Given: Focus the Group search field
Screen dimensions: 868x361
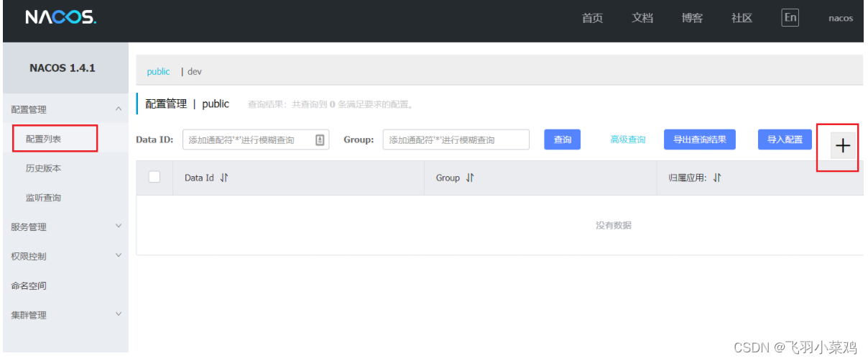Looking at the screenshot, I should [456, 140].
